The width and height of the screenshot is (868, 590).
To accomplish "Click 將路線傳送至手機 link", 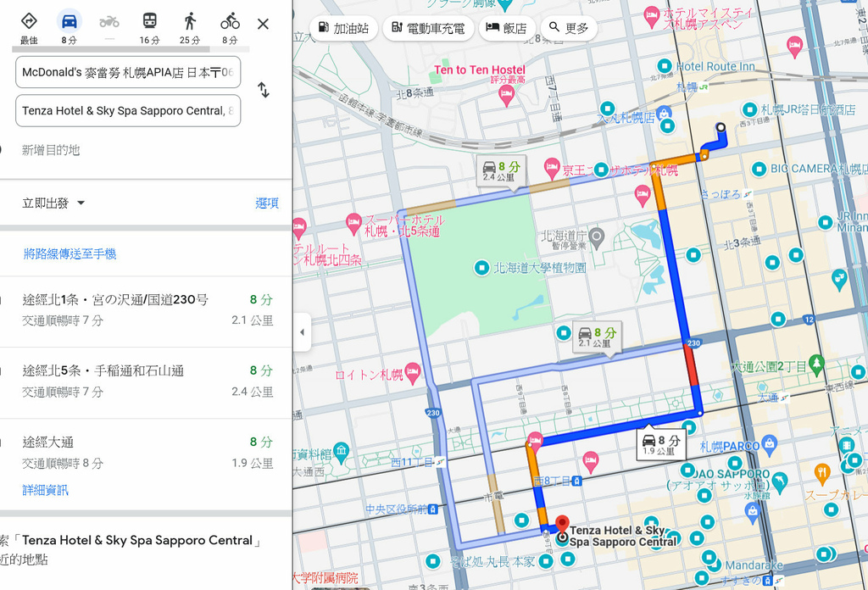I will pyautogui.click(x=70, y=254).
